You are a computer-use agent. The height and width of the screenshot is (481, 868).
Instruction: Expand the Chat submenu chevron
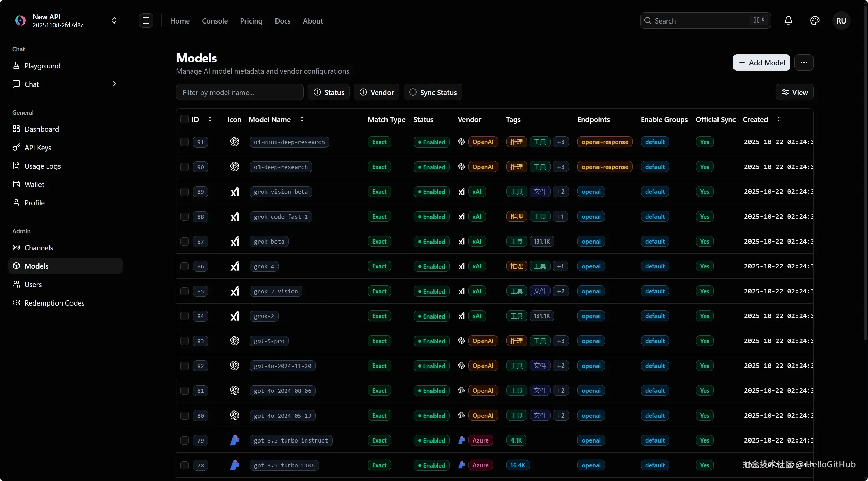coord(114,84)
